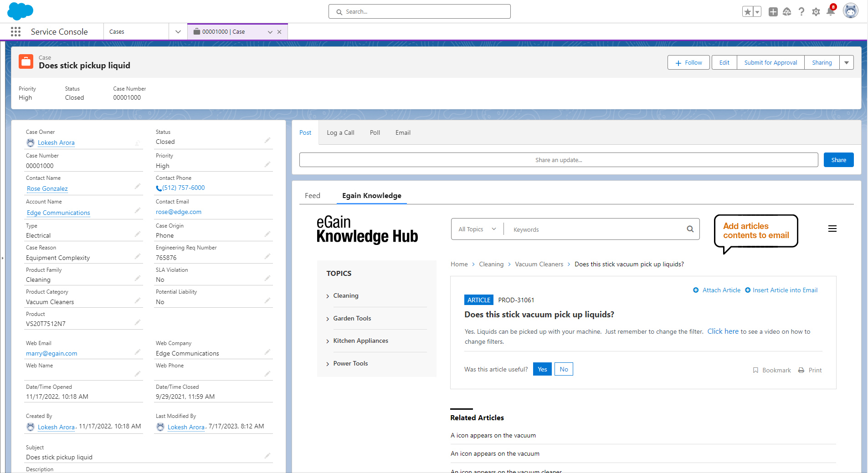Image resolution: width=868 pixels, height=473 pixels.
Task: Open the Sharing dropdown arrow
Action: tap(847, 62)
